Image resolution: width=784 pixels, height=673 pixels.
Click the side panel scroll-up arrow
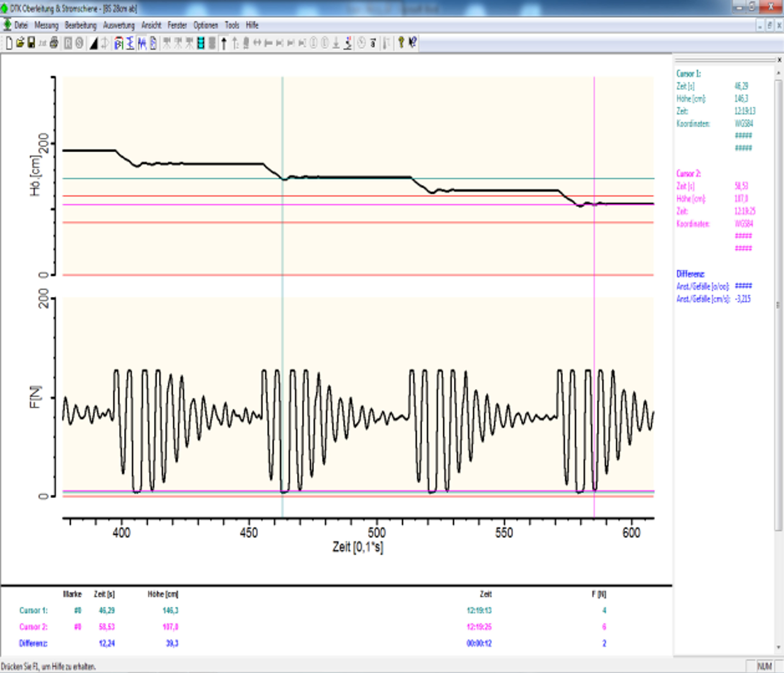coord(778,73)
